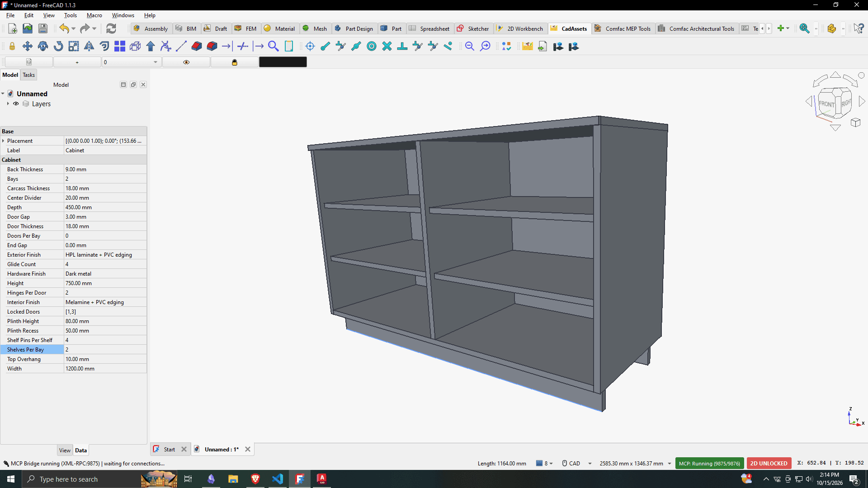Select the Move tool with four arrows

point(28,46)
